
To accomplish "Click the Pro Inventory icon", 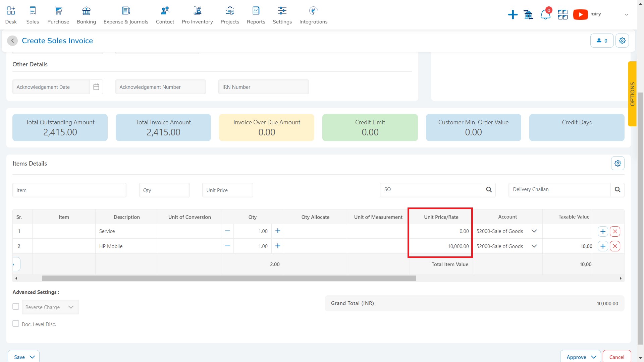I will [197, 11].
